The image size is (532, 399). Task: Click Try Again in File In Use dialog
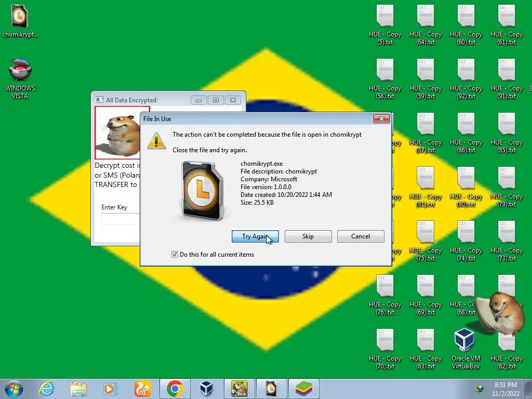[x=255, y=236]
